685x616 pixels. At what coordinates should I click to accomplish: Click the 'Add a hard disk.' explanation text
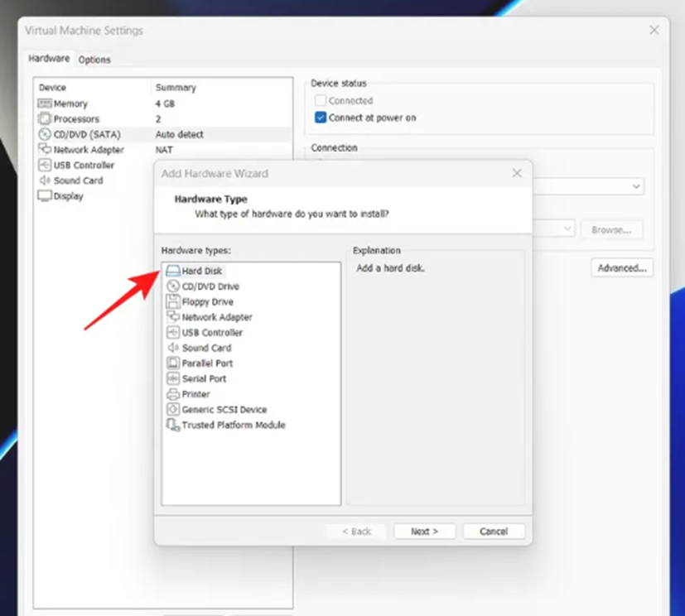pos(390,268)
